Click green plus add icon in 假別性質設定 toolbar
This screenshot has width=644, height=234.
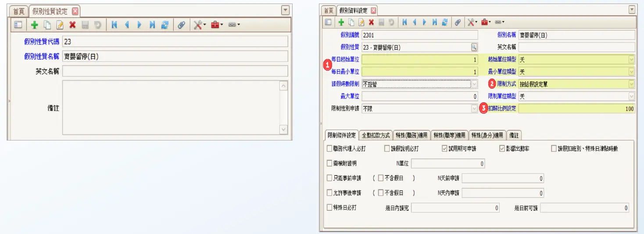point(34,25)
